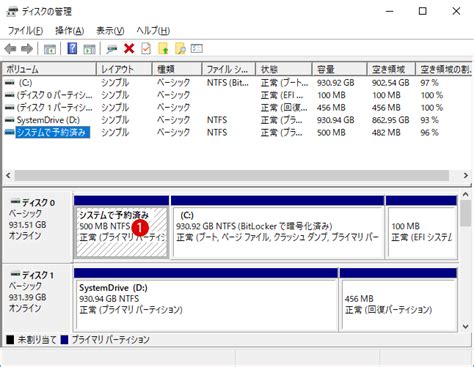
Task: Click the disk pane's down scroll arrow
Action: (x=466, y=327)
